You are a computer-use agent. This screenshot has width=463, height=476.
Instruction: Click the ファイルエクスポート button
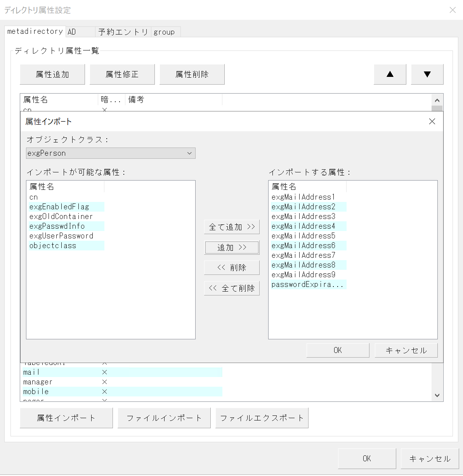click(x=262, y=418)
